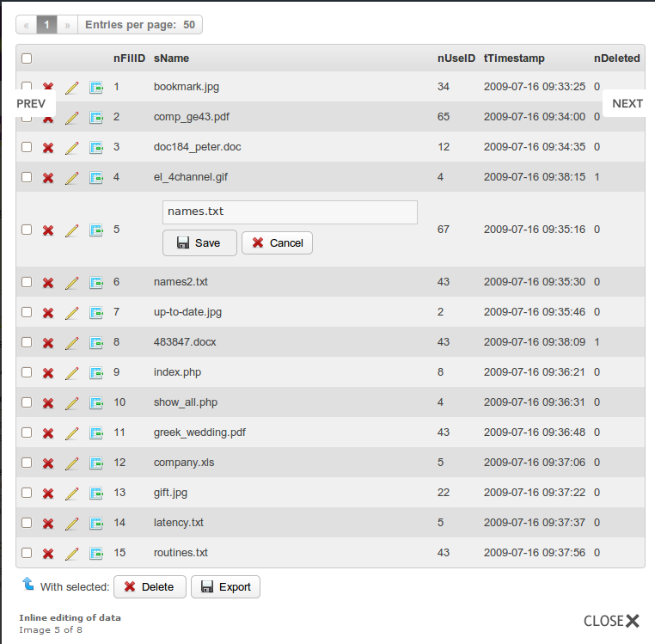This screenshot has height=644, width=655.
Task: Edit the names2.txt row with pencil icon
Action: point(72,283)
